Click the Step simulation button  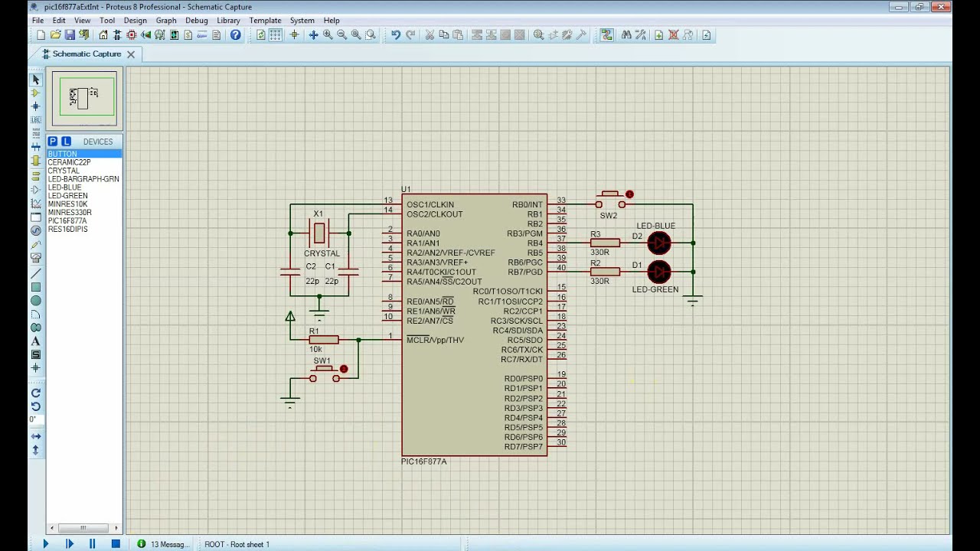click(x=69, y=544)
